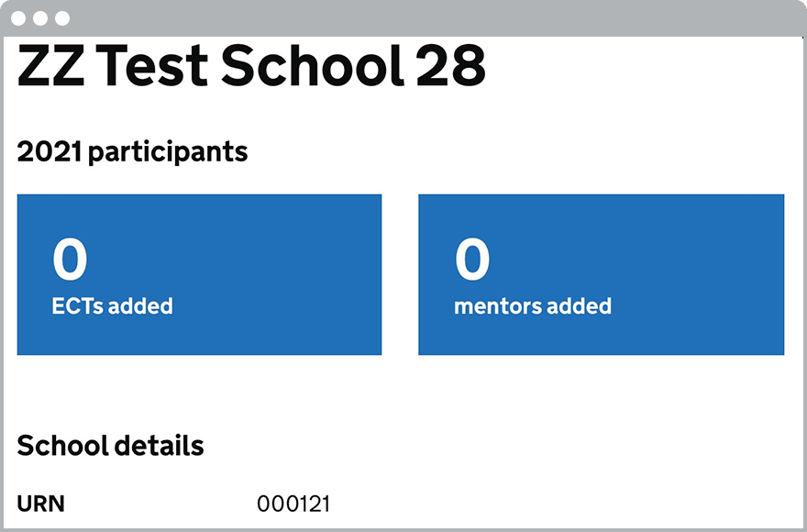Image resolution: width=807 pixels, height=532 pixels.
Task: Click the first window control dot
Action: tap(18, 18)
